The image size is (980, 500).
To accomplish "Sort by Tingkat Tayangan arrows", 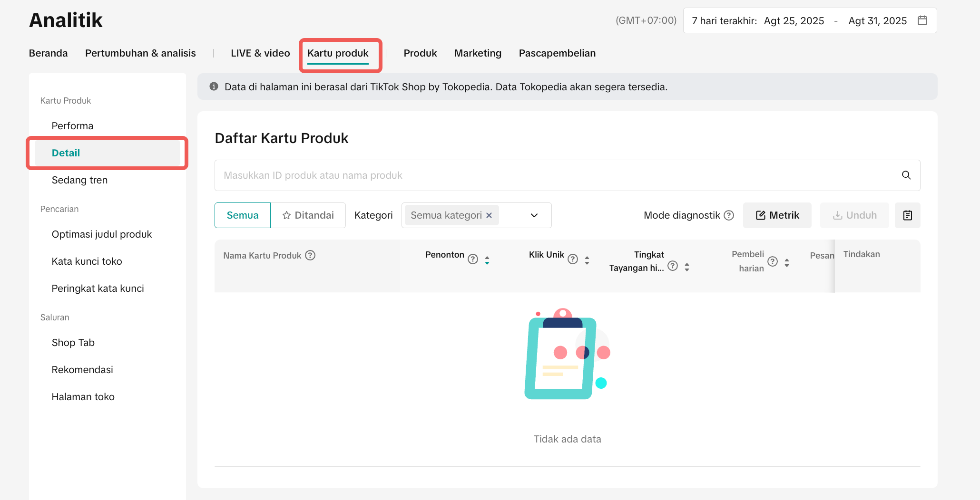I will point(687,267).
